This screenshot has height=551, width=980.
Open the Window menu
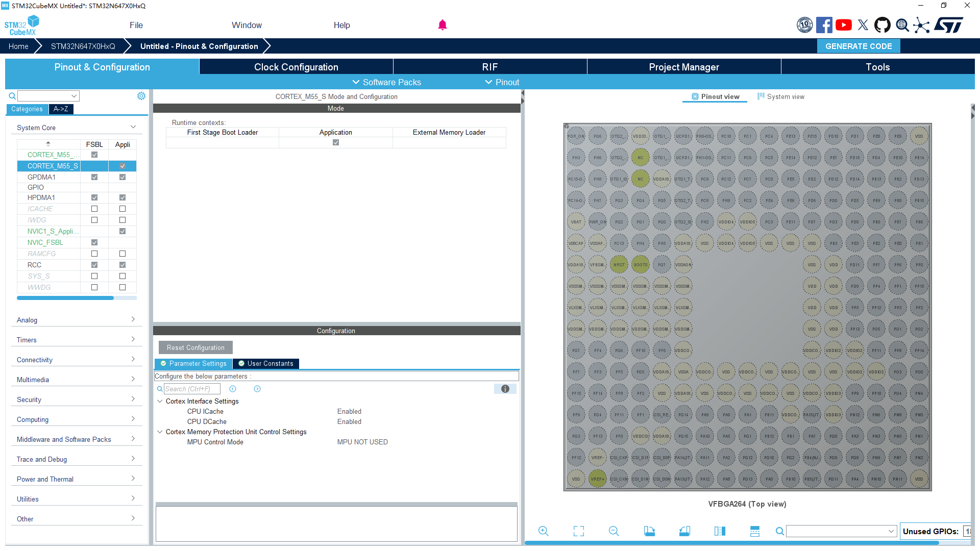(x=247, y=25)
